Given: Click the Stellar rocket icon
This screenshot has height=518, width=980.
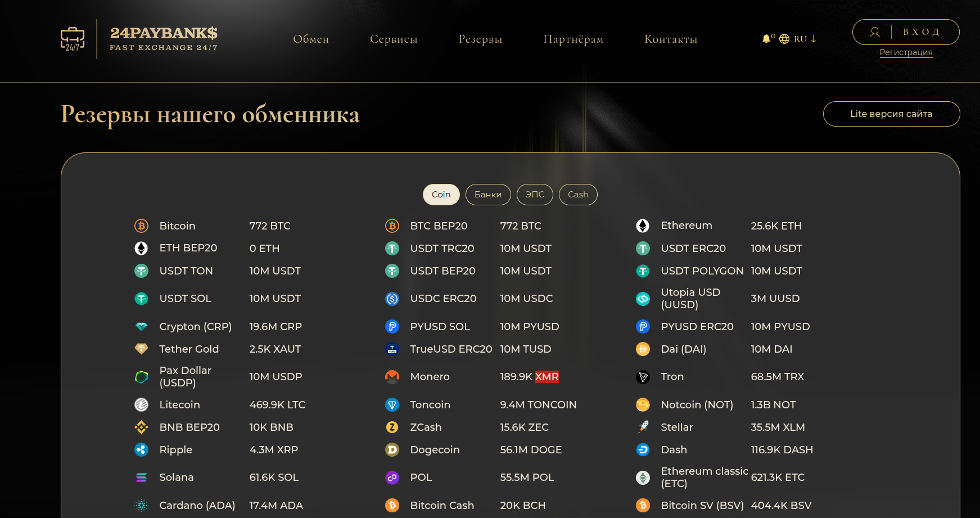Looking at the screenshot, I should (x=643, y=427).
